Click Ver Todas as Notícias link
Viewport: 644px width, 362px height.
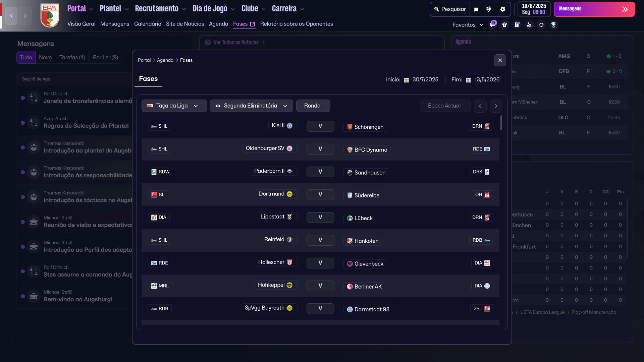236,42
